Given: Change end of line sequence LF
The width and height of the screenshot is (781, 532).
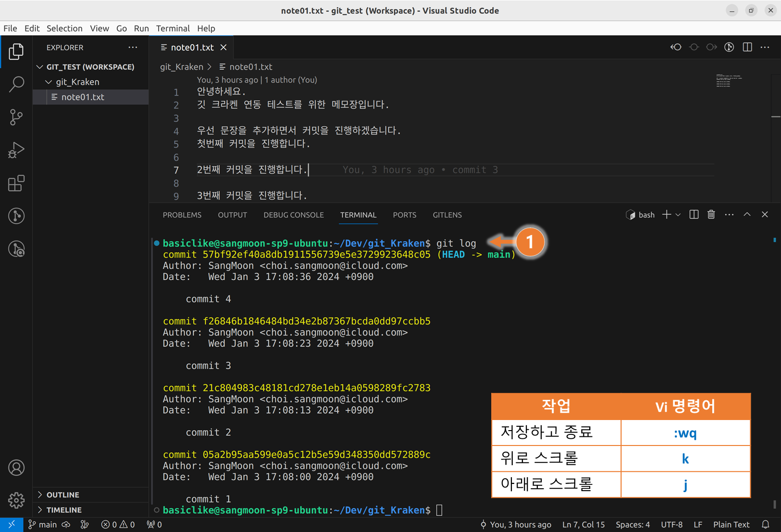Looking at the screenshot, I should [x=698, y=524].
